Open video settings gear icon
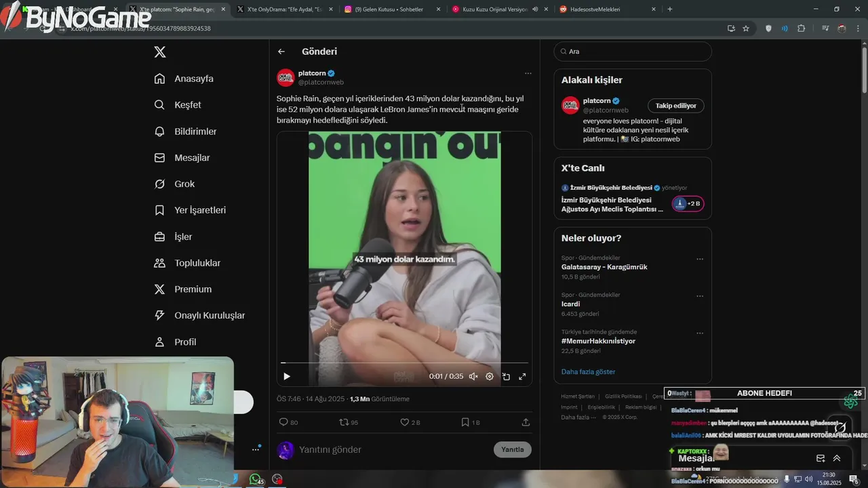This screenshot has width=868, height=488. [x=490, y=376]
